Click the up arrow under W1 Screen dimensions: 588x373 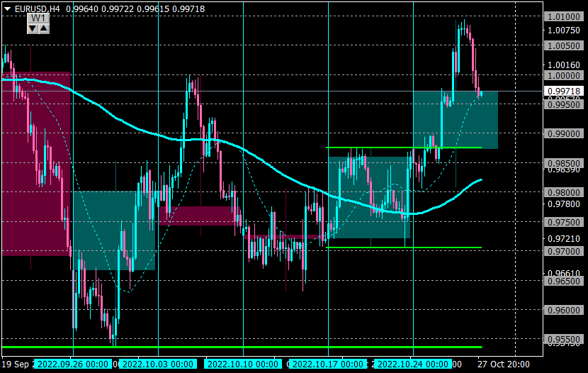(x=43, y=28)
